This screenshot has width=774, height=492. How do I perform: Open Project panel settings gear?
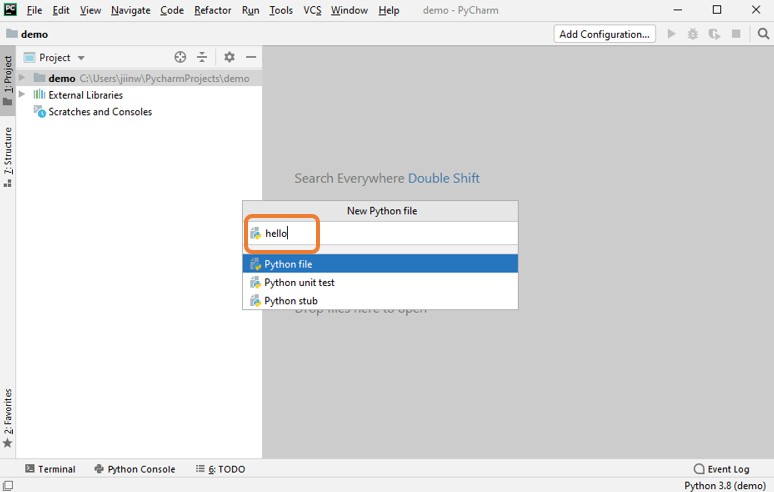(229, 57)
